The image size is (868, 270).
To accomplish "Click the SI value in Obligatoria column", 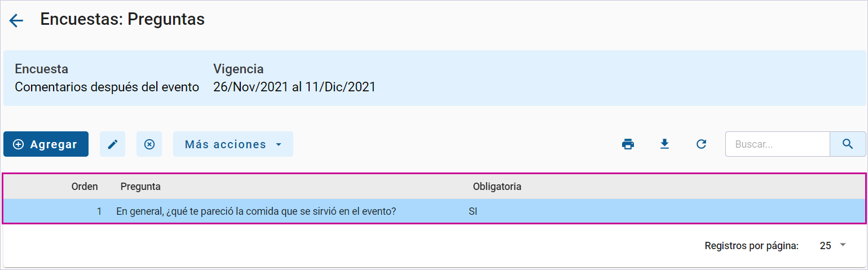I will pyautogui.click(x=473, y=212).
